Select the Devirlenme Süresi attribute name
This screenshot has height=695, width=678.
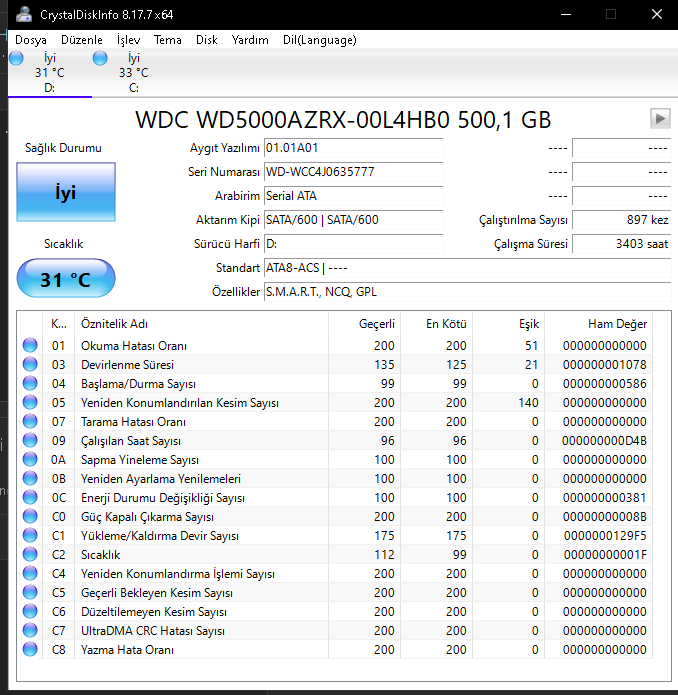(127, 365)
